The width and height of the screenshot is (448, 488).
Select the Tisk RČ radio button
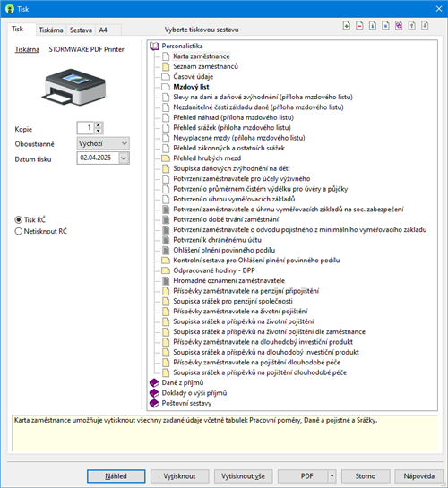(x=19, y=219)
